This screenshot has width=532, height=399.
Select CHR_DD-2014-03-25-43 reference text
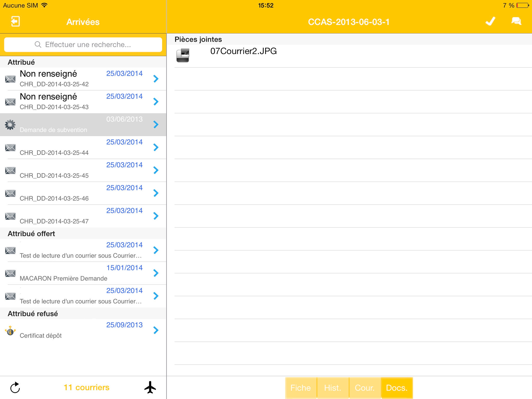point(54,107)
